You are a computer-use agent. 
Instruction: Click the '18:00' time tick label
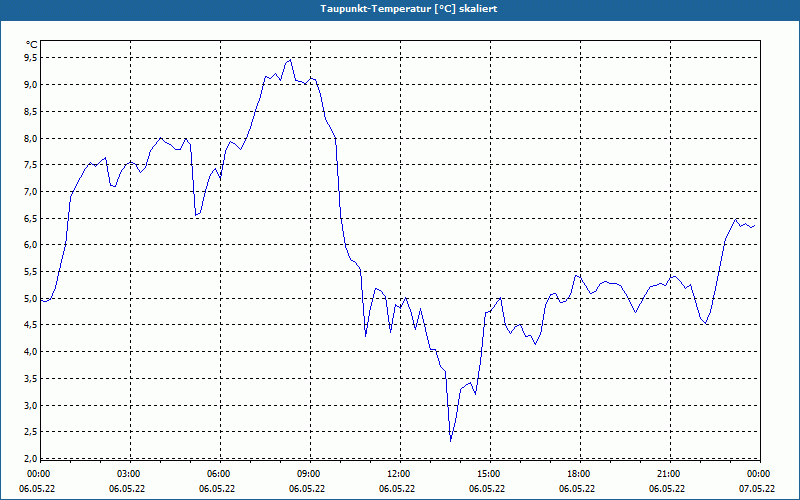tap(579, 474)
